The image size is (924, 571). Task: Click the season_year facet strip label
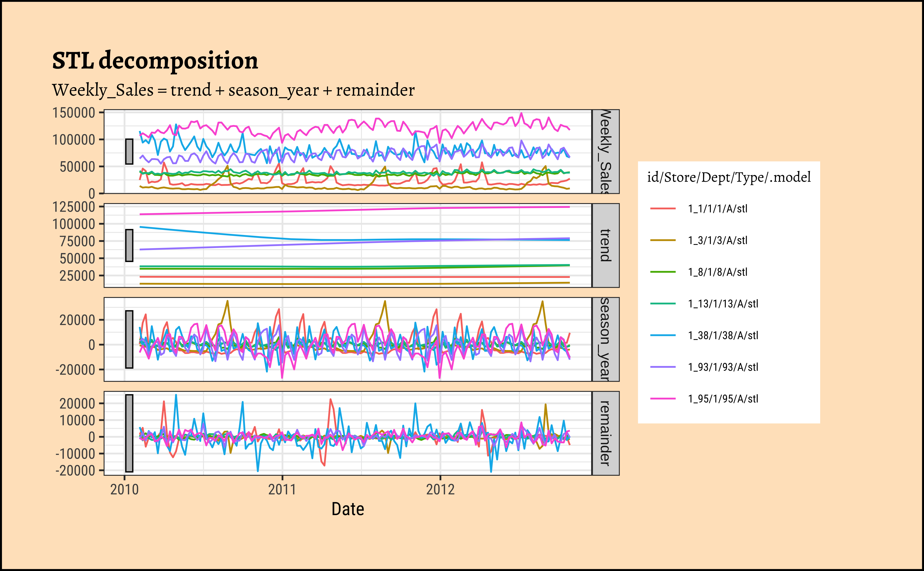(605, 339)
